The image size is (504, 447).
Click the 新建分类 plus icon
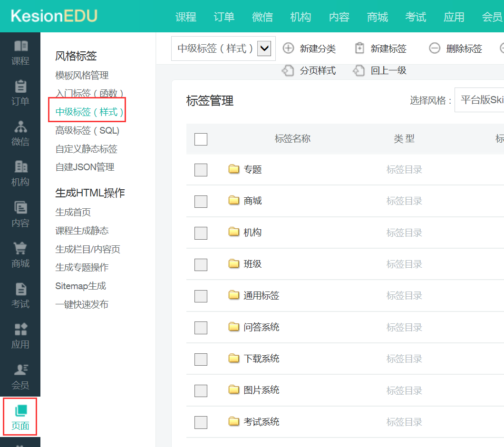pyautogui.click(x=289, y=49)
